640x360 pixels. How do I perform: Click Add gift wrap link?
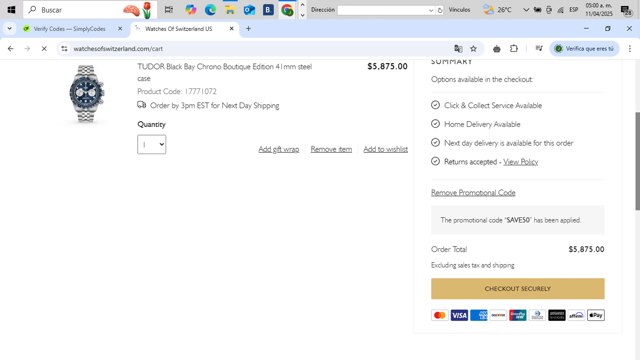(x=279, y=149)
